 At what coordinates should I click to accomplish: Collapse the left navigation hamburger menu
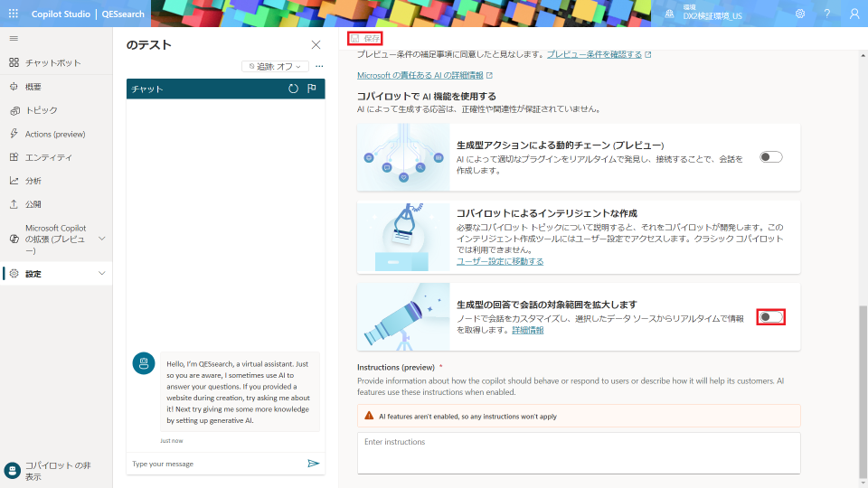(x=14, y=38)
